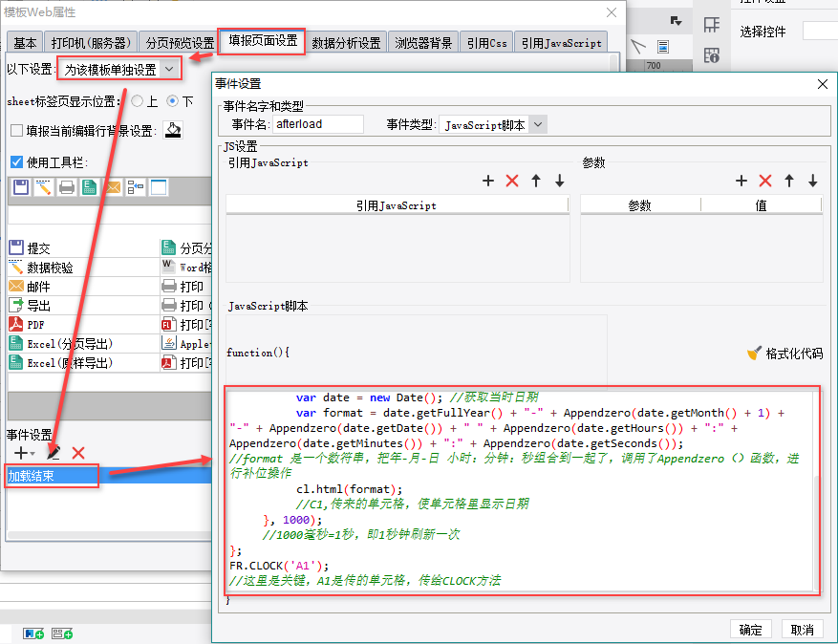Select the Applet print item
This screenshot has width=838, height=644.
click(x=186, y=344)
